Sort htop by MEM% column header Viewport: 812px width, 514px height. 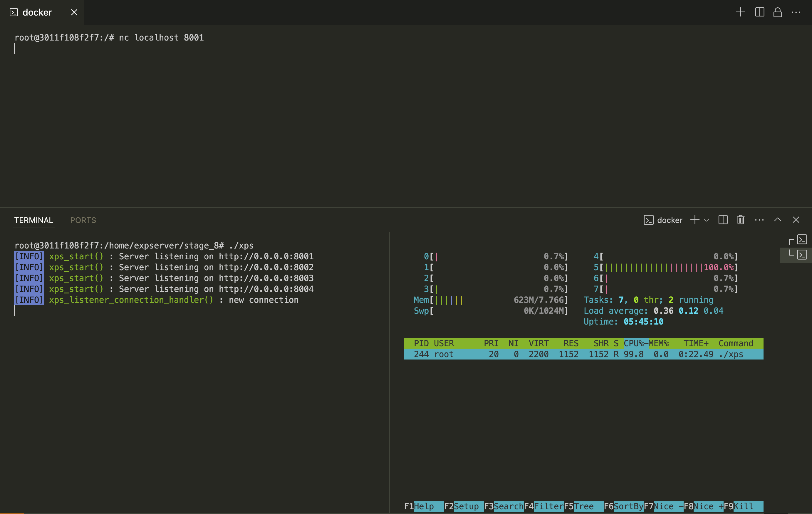[x=659, y=343]
